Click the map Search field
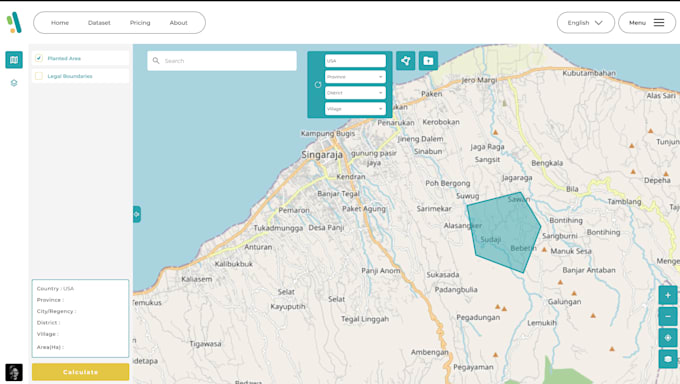This screenshot has height=384, width=680. [x=222, y=61]
